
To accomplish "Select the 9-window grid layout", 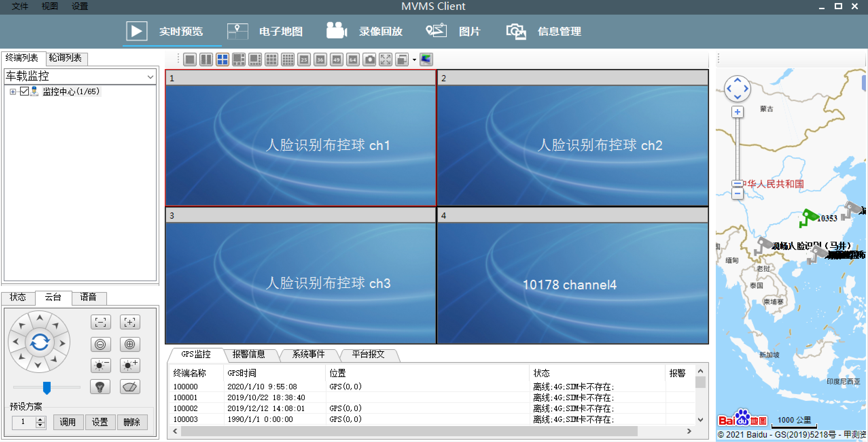I will coord(271,60).
